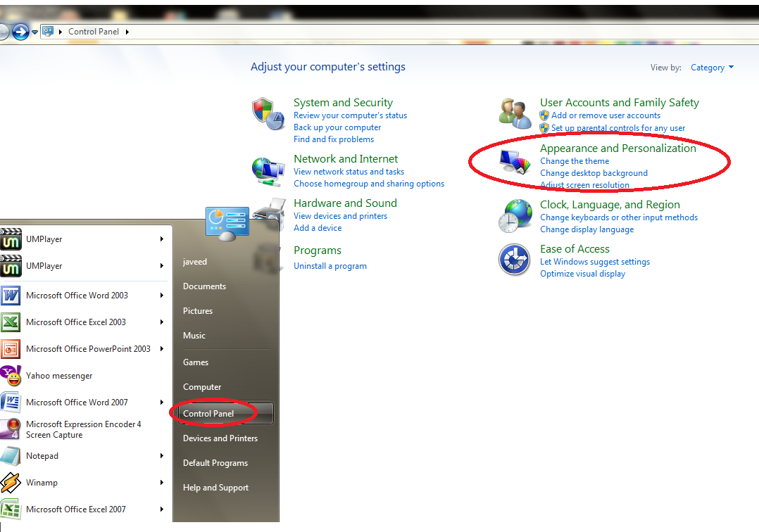759x532 pixels.
Task: Expand the recent pages arrow beside Forward button
Action: [x=35, y=33]
